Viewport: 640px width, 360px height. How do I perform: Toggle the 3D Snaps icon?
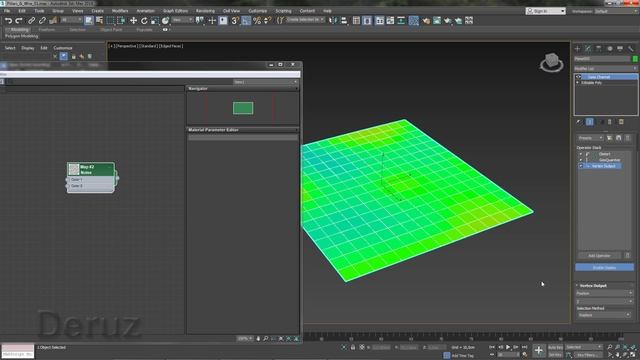235,20
